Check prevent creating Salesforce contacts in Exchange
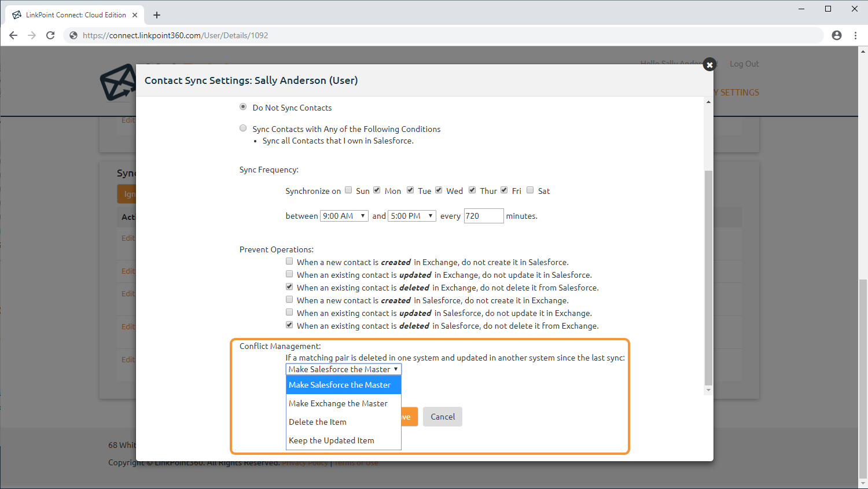The image size is (868, 489). 289,300
